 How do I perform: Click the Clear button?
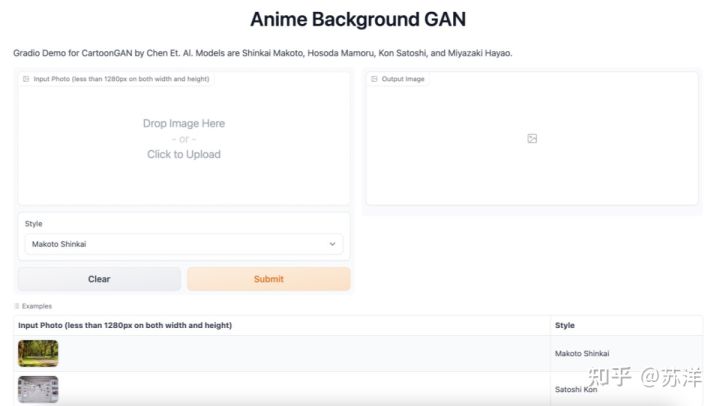point(99,279)
